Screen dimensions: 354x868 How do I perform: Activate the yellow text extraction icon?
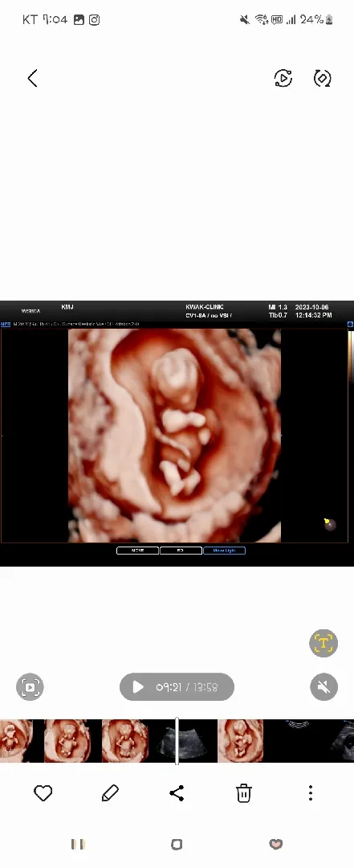pyautogui.click(x=323, y=643)
